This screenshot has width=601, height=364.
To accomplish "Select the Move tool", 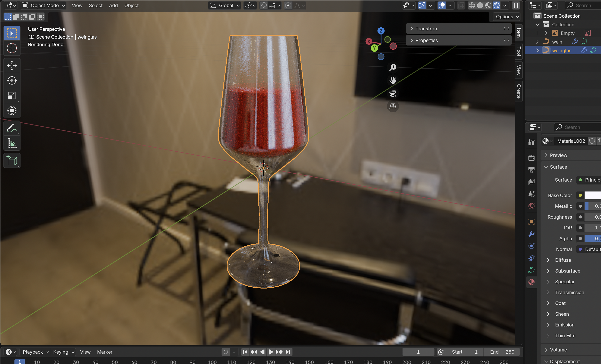I will (x=12, y=65).
